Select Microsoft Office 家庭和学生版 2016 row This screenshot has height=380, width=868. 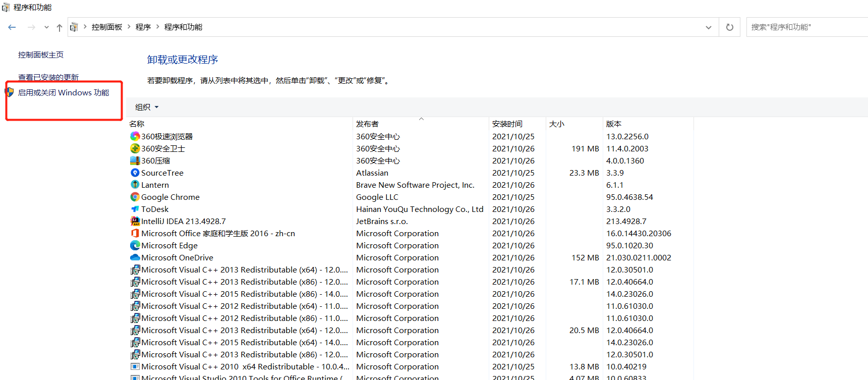pyautogui.click(x=218, y=233)
